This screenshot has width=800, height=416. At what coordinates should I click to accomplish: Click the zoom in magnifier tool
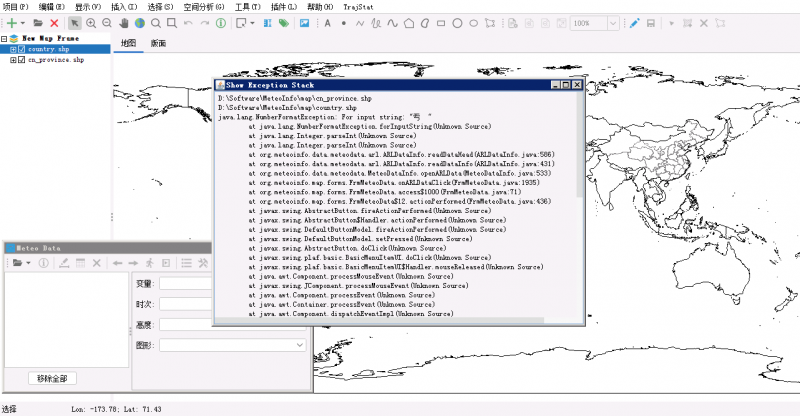[91, 22]
